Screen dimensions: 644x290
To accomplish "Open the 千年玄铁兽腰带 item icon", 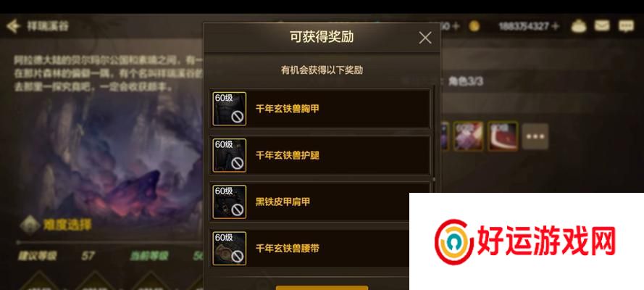I will click(230, 249).
